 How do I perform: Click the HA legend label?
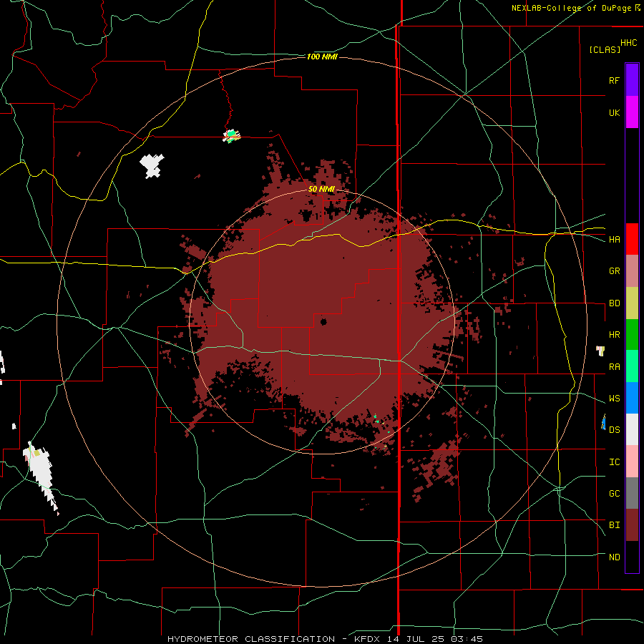(614, 239)
